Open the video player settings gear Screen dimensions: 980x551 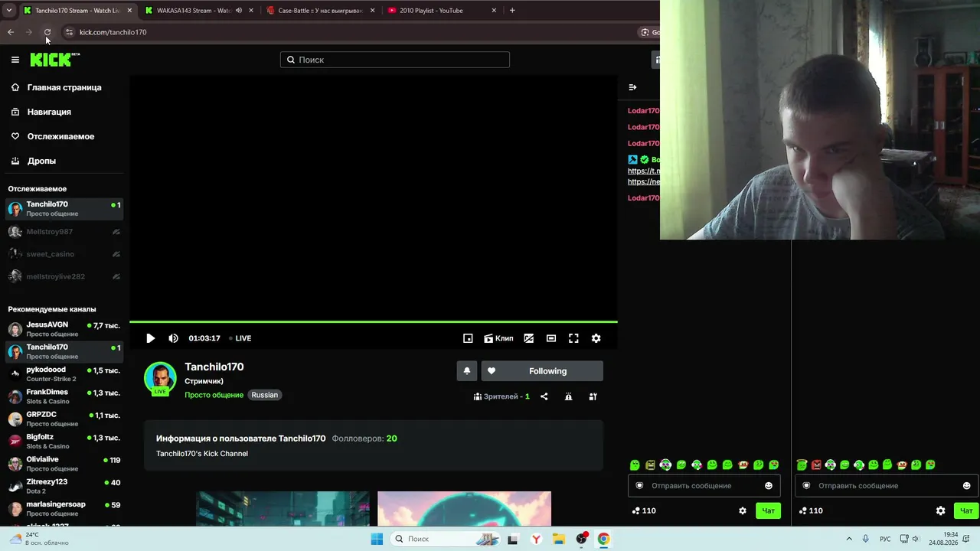[596, 338]
